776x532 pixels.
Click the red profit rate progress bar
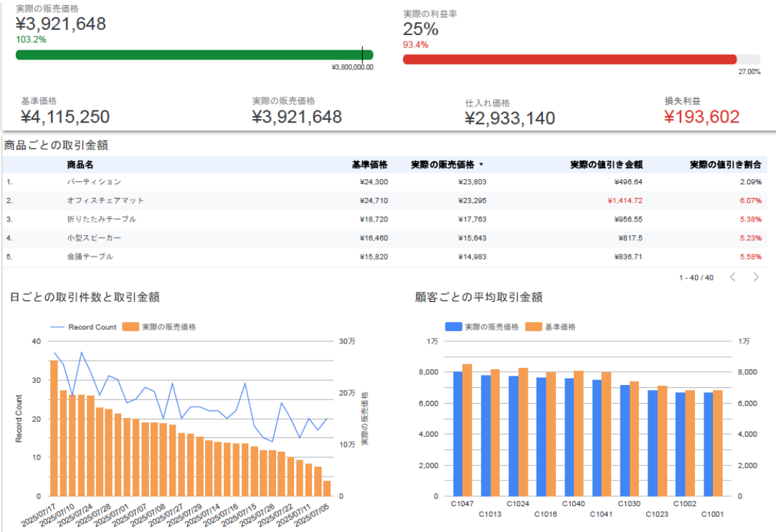569,60
